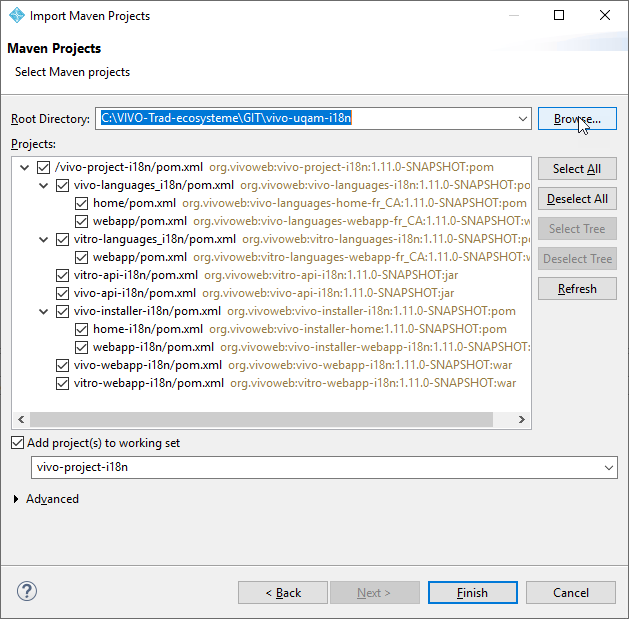Viewport: 629px width, 619px height.
Task: Click the Refresh button
Action: click(577, 289)
